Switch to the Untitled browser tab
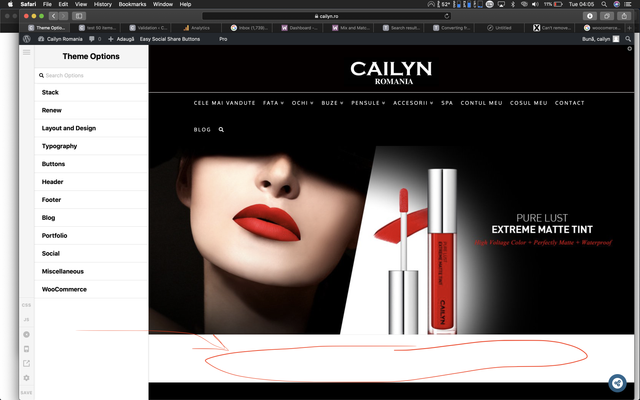 coord(499,28)
